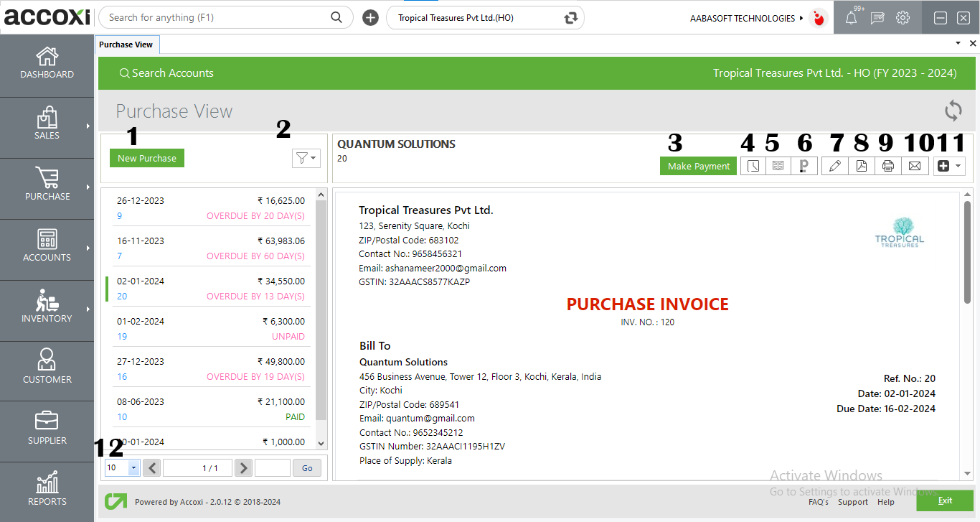Open the feedback message icon in title bar
980x522 pixels.
pyautogui.click(x=877, y=17)
